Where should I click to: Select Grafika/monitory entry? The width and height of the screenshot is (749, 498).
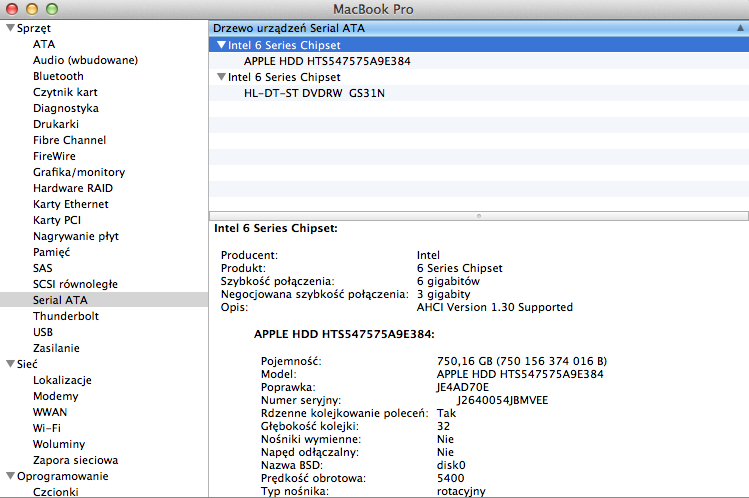click(79, 172)
